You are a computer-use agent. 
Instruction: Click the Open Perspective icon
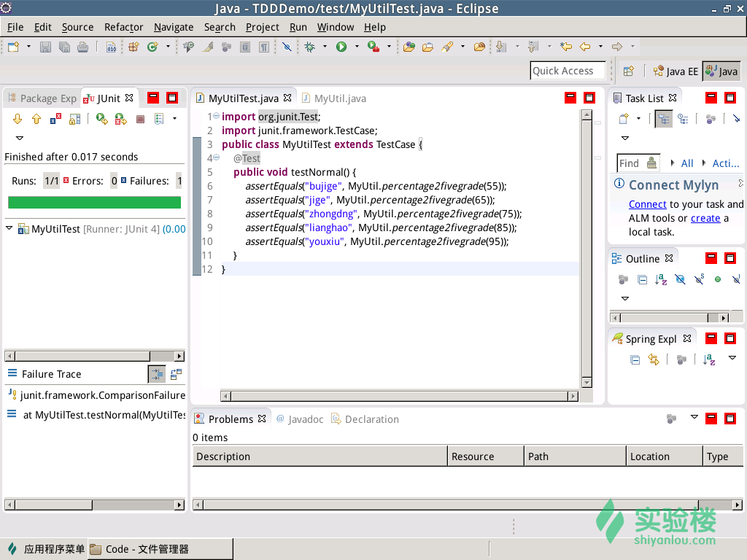point(629,71)
